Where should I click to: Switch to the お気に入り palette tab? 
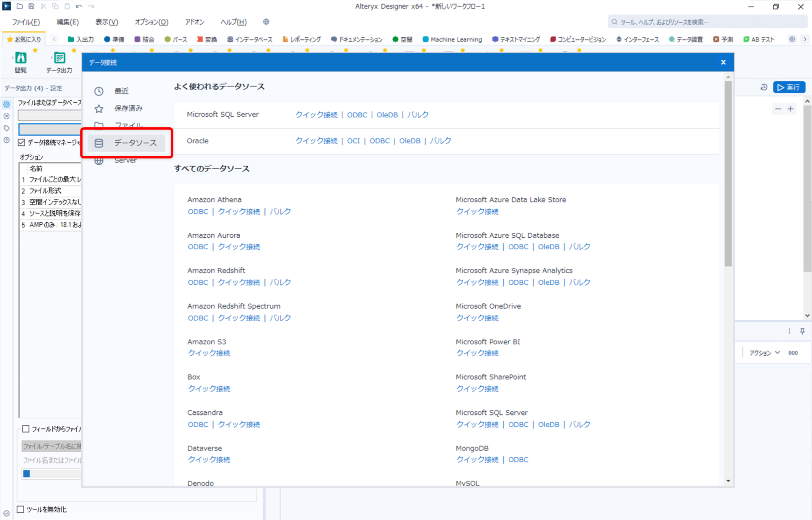click(24, 39)
